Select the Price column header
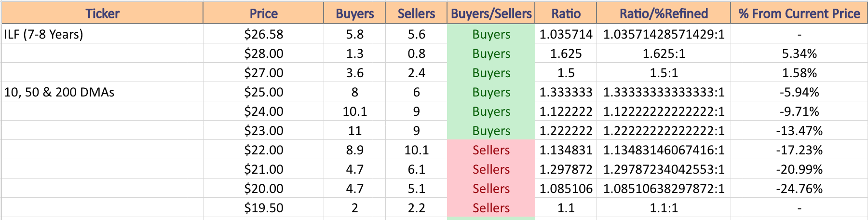 coord(263,13)
